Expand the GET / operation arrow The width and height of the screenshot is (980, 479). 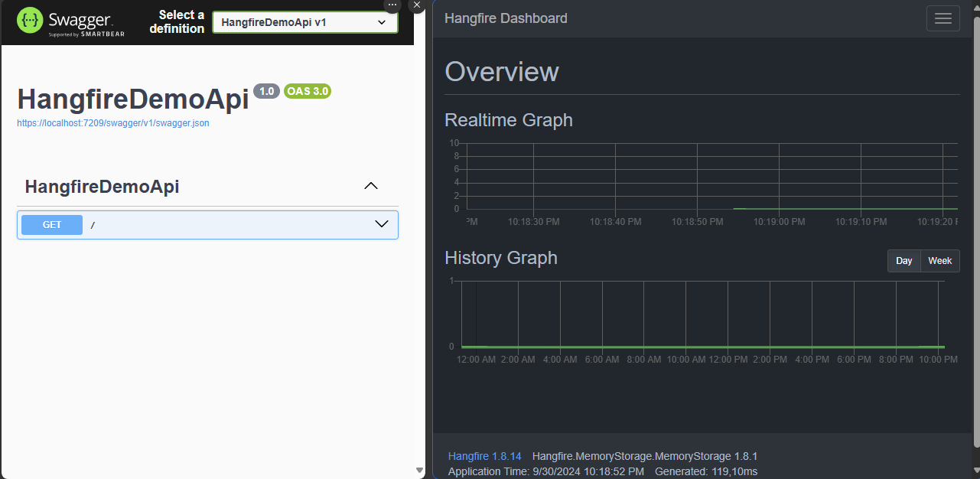tap(382, 224)
